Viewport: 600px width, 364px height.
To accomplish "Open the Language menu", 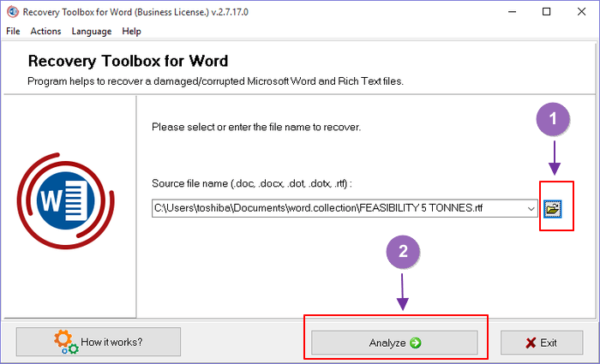I will 92,32.
